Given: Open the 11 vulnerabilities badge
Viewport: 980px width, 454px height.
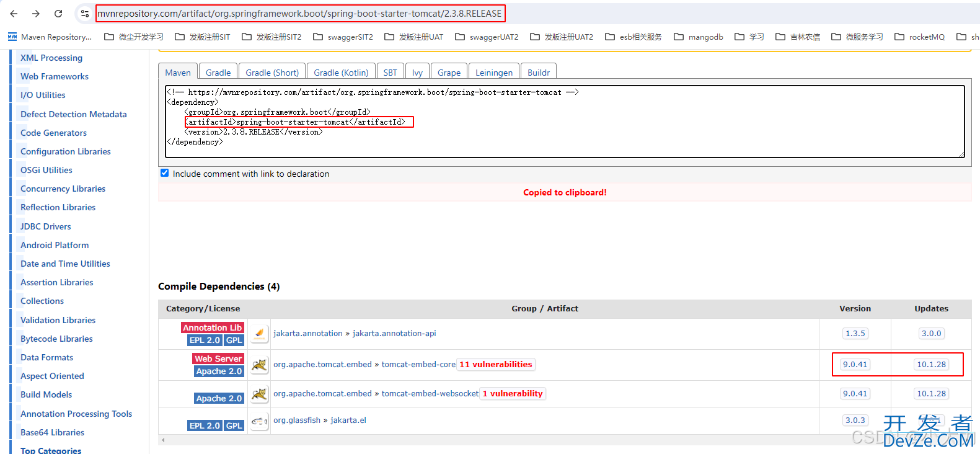Looking at the screenshot, I should (x=496, y=364).
